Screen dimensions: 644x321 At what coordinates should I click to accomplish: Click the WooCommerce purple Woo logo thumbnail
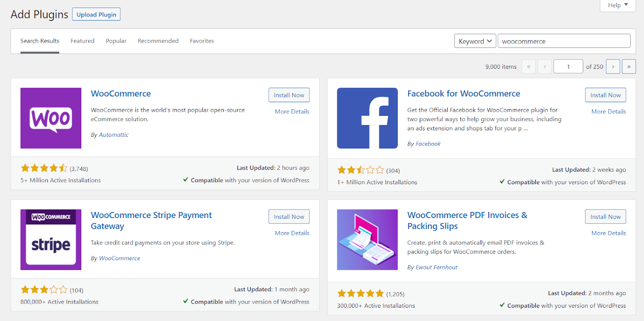51,118
